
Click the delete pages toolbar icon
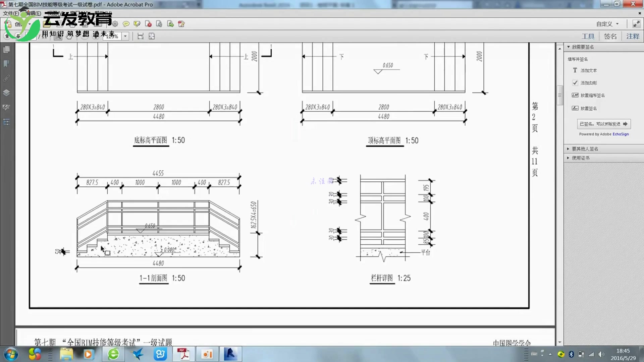point(148,24)
